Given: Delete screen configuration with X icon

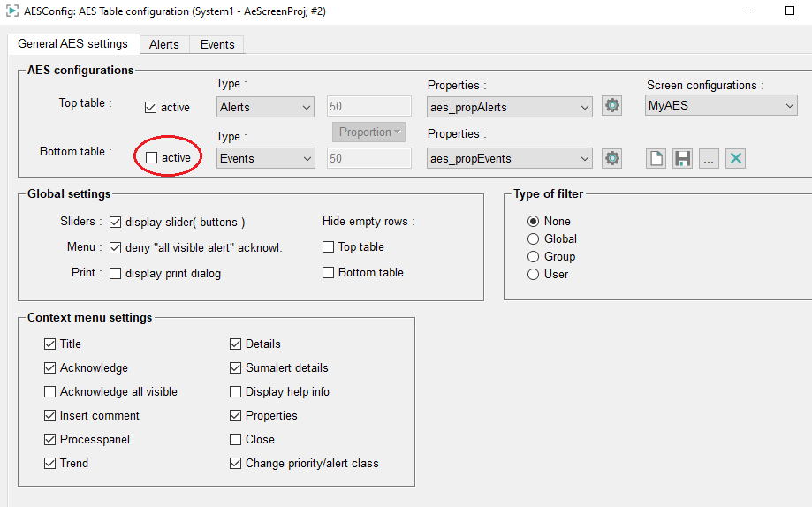Looking at the screenshot, I should [x=736, y=159].
